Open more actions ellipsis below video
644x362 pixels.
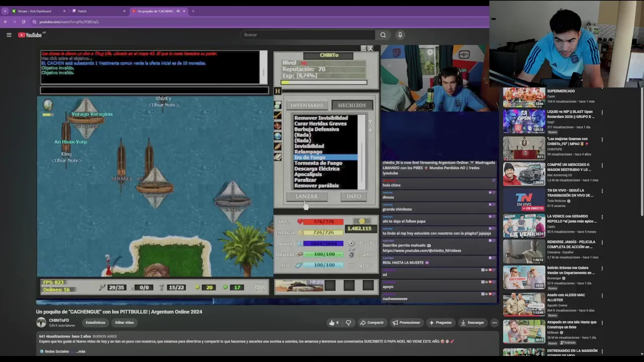(x=495, y=323)
